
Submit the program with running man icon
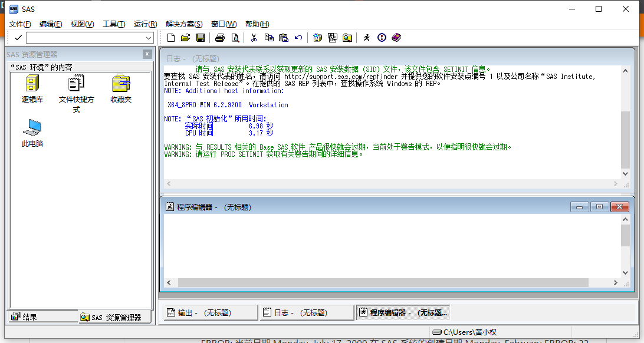click(x=366, y=38)
